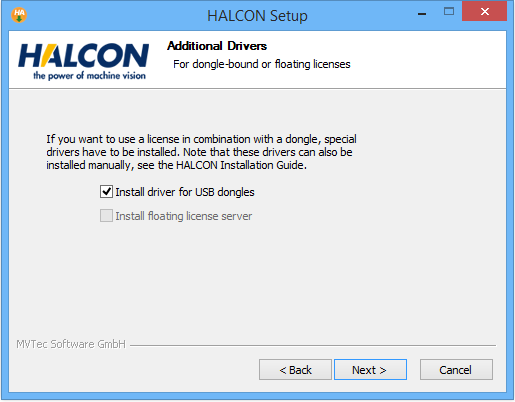Proceed with the "Next >" button
Viewport: 515px width, 402px height.
tap(370, 370)
